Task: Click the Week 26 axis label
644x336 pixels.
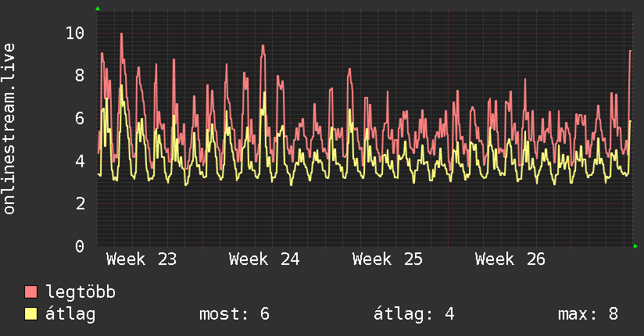Action: (510, 259)
